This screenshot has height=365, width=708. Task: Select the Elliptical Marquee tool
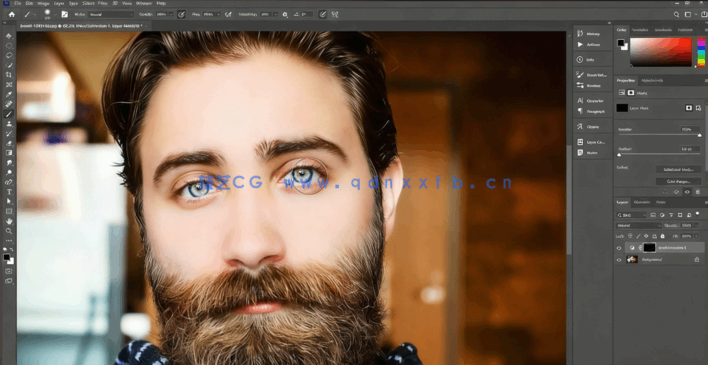point(9,46)
